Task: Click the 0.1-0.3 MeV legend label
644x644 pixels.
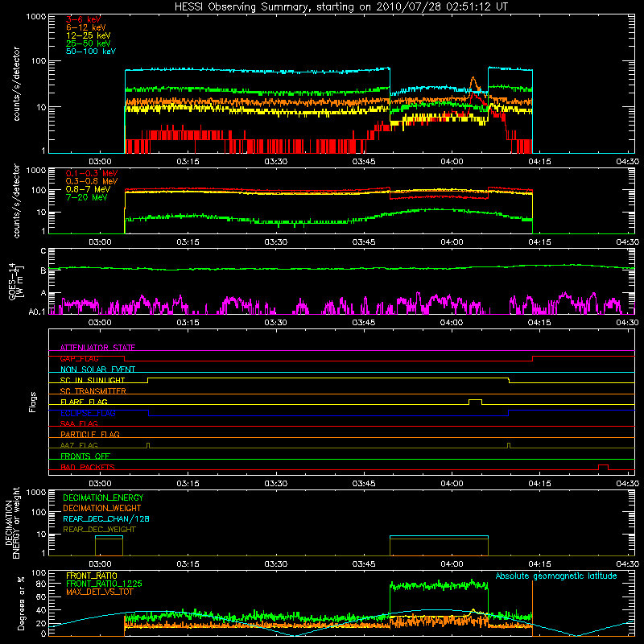Action: 92,173
